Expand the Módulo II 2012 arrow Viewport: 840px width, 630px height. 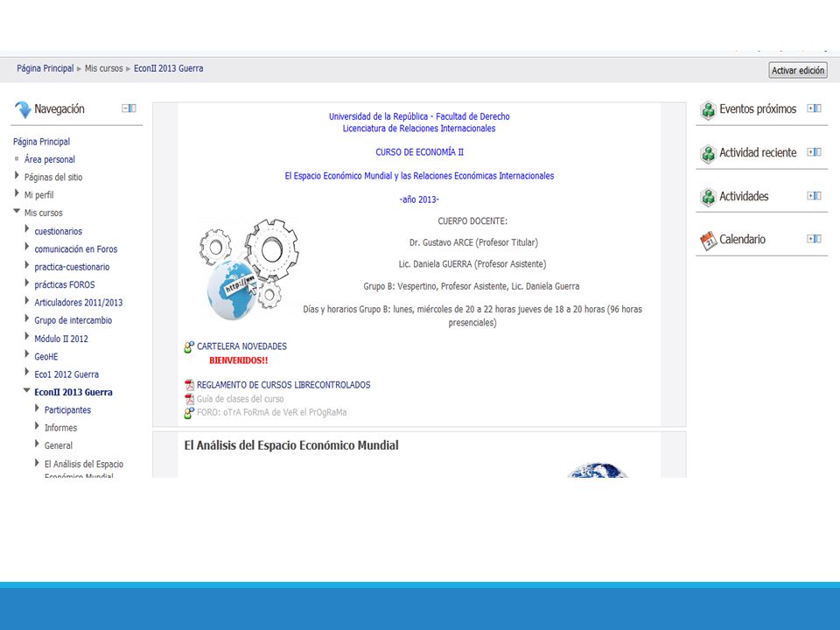click(27, 336)
